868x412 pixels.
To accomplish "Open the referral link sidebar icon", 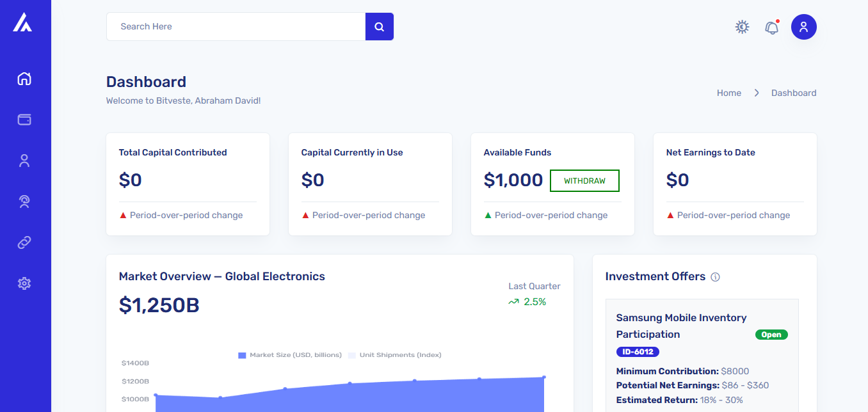I will tap(24, 242).
